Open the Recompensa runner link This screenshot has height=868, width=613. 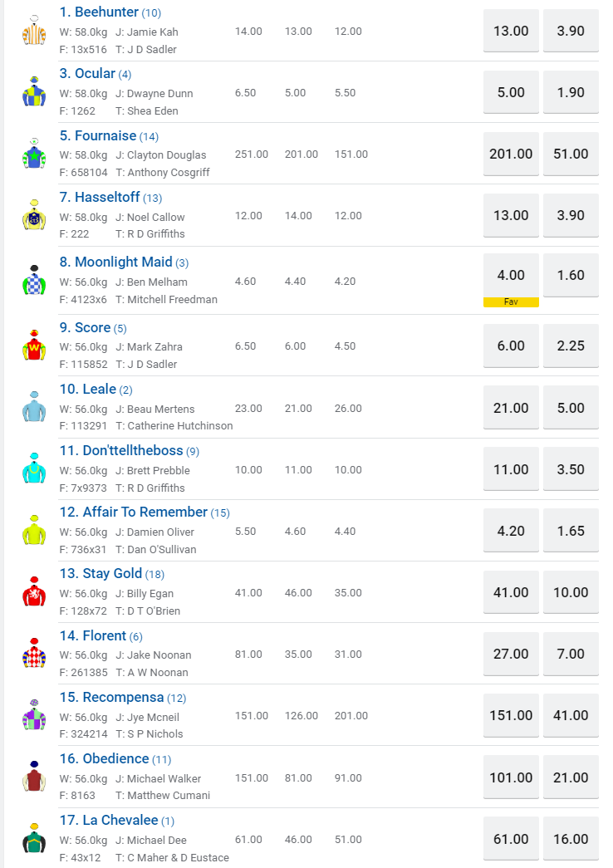point(111,697)
